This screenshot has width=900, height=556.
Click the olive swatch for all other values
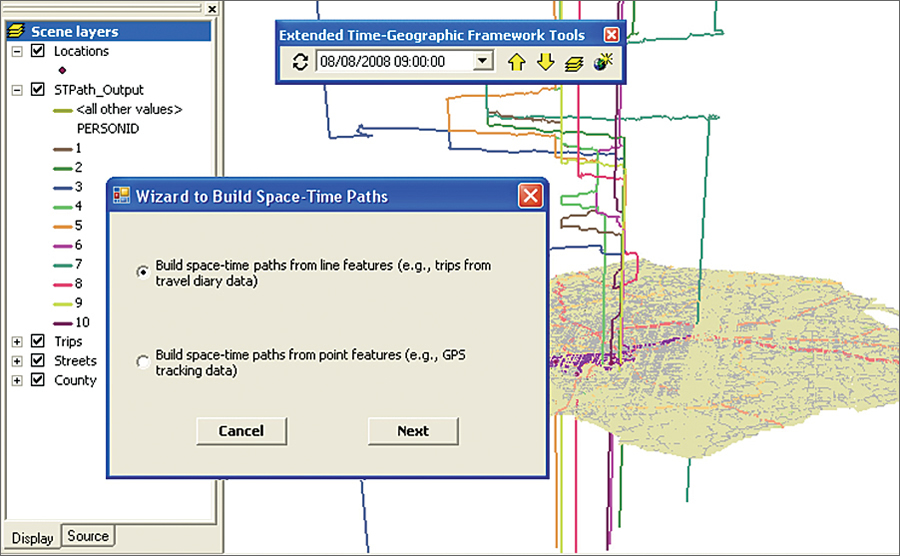coord(63,110)
